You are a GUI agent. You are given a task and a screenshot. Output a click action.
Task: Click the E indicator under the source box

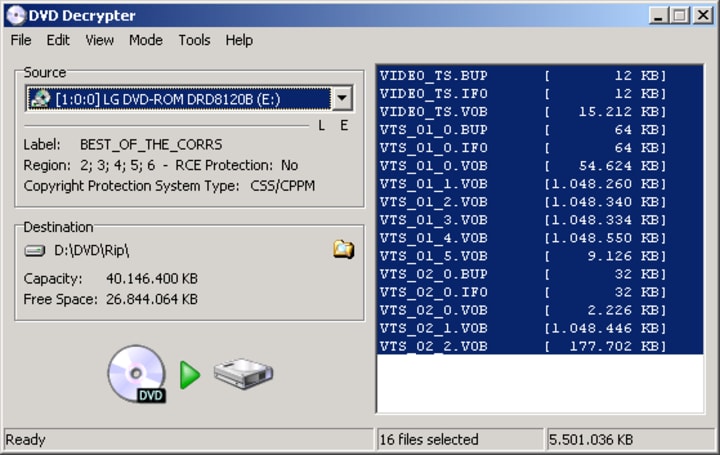coord(344,126)
